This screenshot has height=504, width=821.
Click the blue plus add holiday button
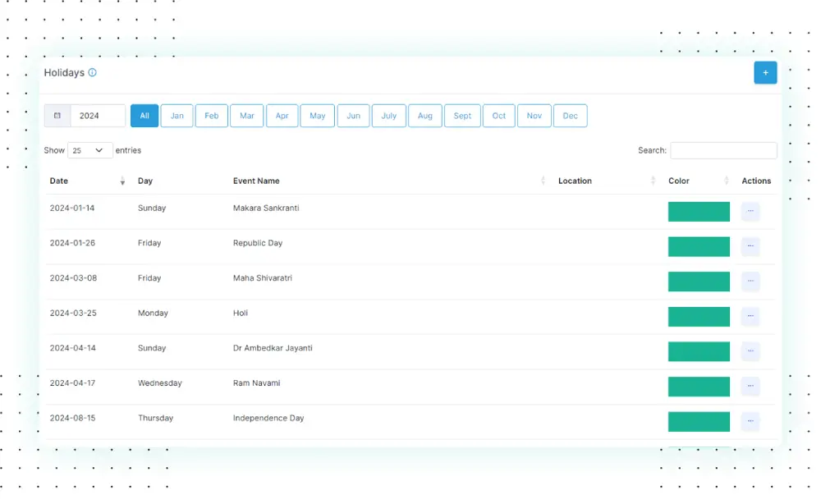pyautogui.click(x=765, y=73)
